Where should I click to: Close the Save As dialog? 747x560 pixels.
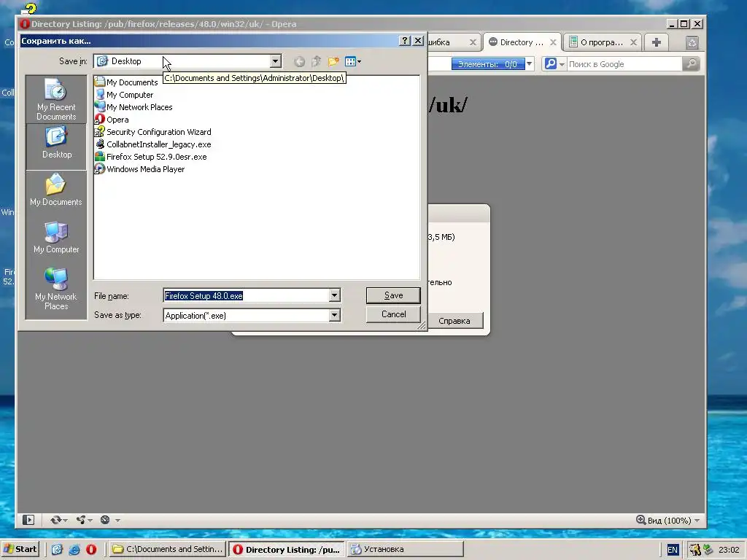(418, 41)
